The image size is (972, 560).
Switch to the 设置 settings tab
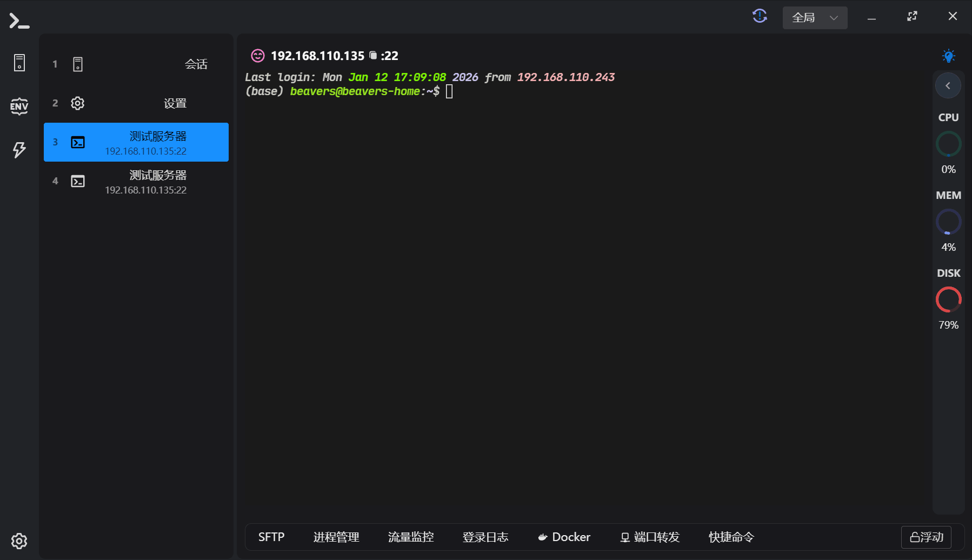(x=136, y=103)
